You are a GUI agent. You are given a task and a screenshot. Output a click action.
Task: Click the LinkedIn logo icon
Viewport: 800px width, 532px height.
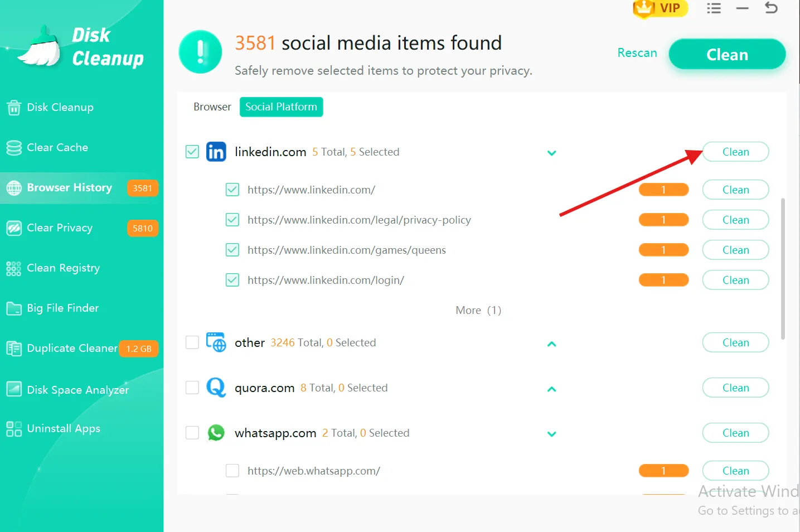click(x=216, y=152)
